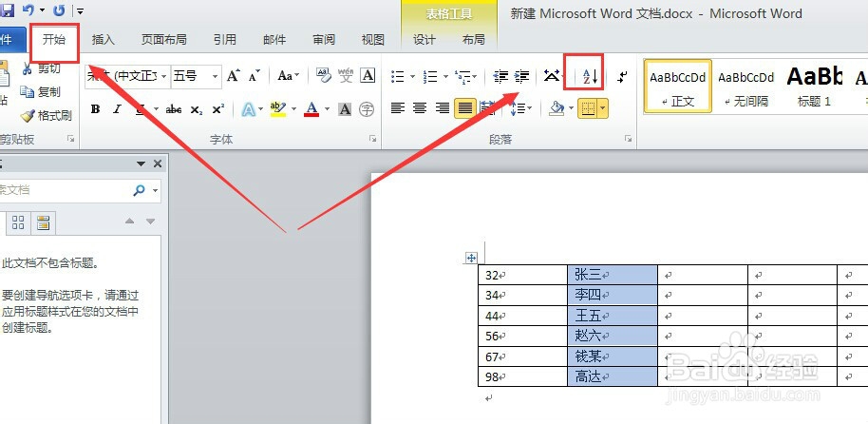The width and height of the screenshot is (868, 424).
Task: Apply the 无间隔 style
Action: point(745,87)
